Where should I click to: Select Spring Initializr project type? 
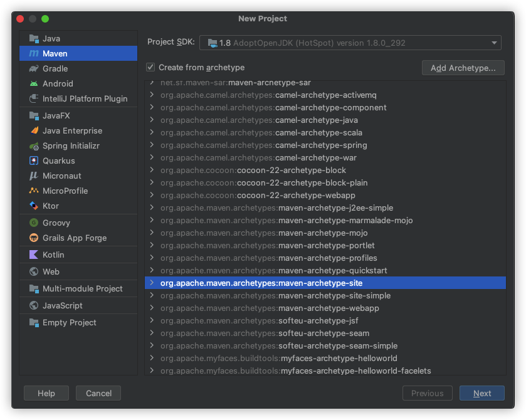78,145
